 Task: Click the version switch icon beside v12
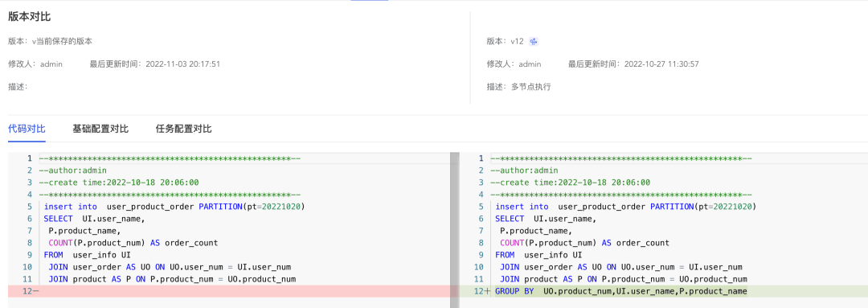[x=534, y=42]
